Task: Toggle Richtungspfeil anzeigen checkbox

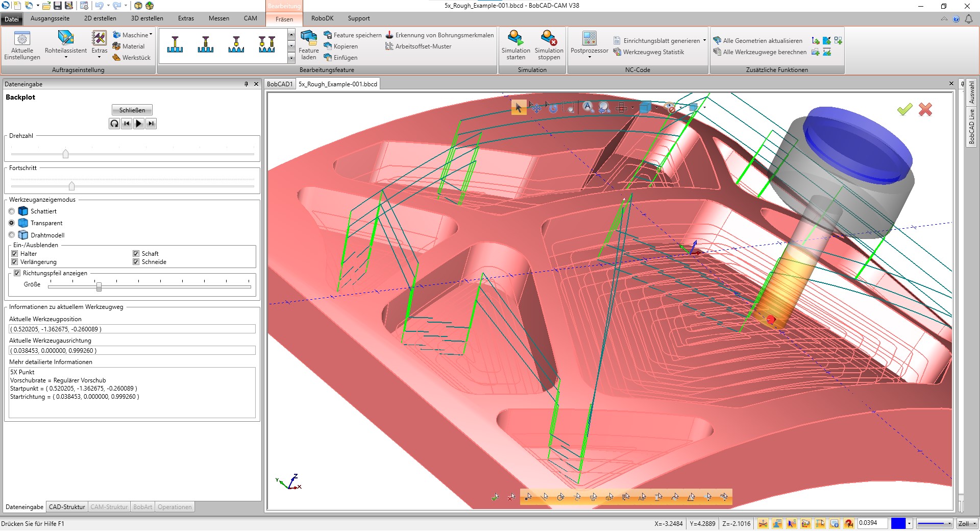Action: point(17,273)
